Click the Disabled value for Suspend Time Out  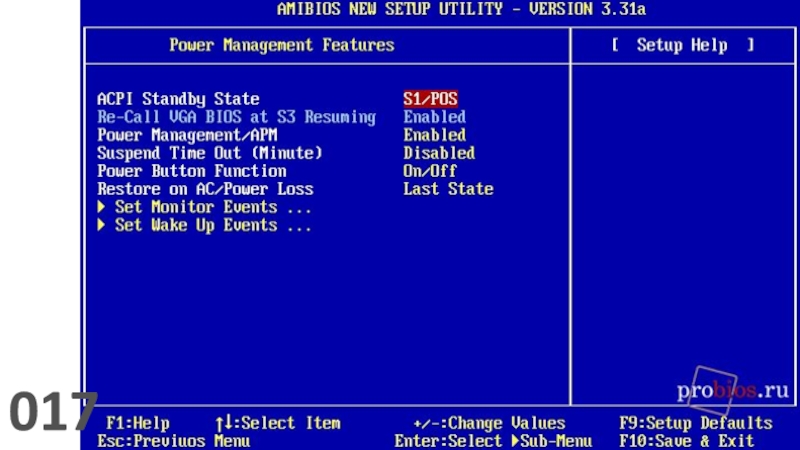pyautogui.click(x=439, y=153)
